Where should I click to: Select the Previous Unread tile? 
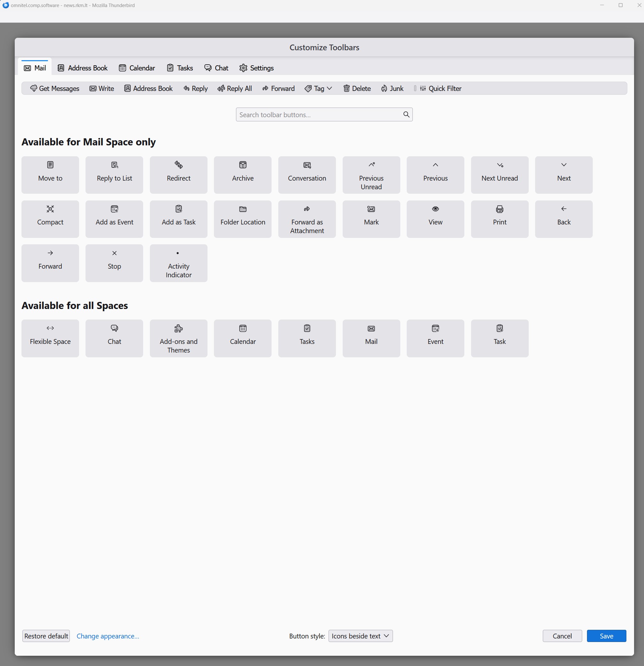point(371,175)
